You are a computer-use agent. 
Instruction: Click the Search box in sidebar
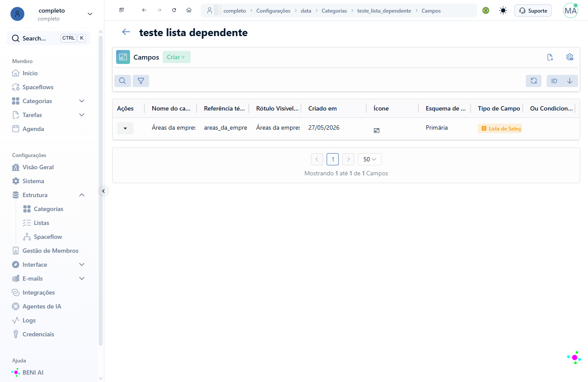coord(49,38)
